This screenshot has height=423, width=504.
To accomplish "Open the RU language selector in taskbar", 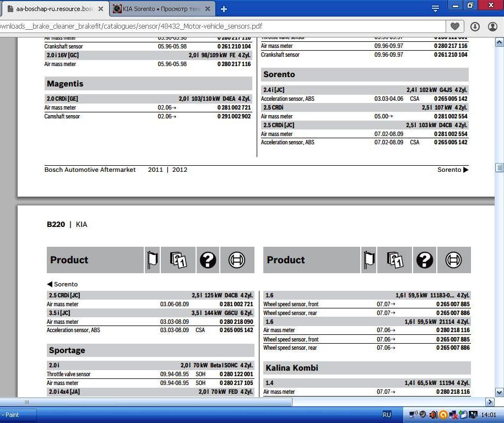I will 387,415.
